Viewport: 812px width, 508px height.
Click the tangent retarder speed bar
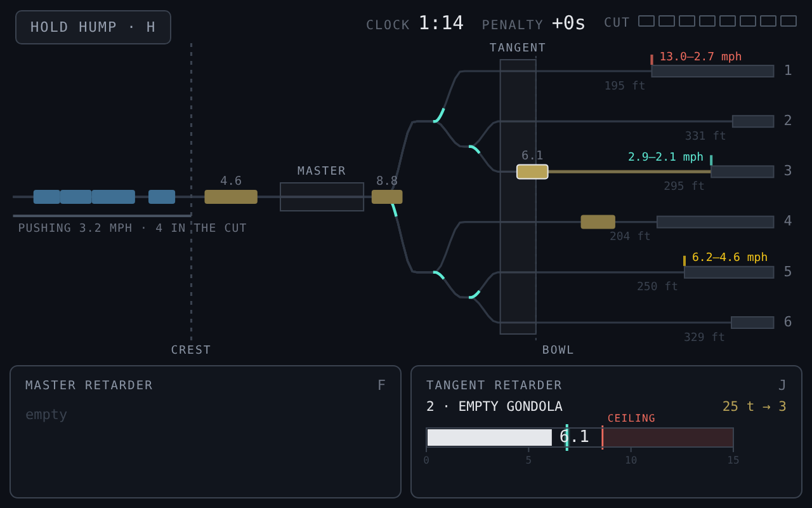tap(580, 438)
